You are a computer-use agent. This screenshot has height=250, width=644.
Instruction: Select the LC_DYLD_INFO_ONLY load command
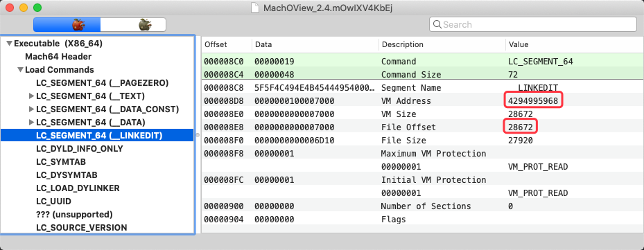point(80,149)
